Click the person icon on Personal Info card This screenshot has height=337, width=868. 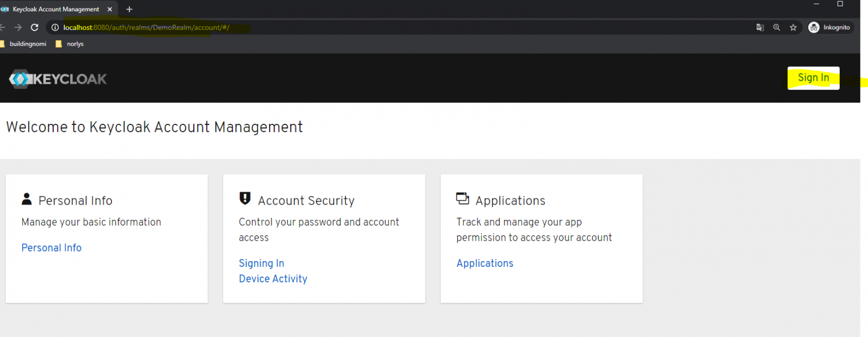click(x=27, y=198)
